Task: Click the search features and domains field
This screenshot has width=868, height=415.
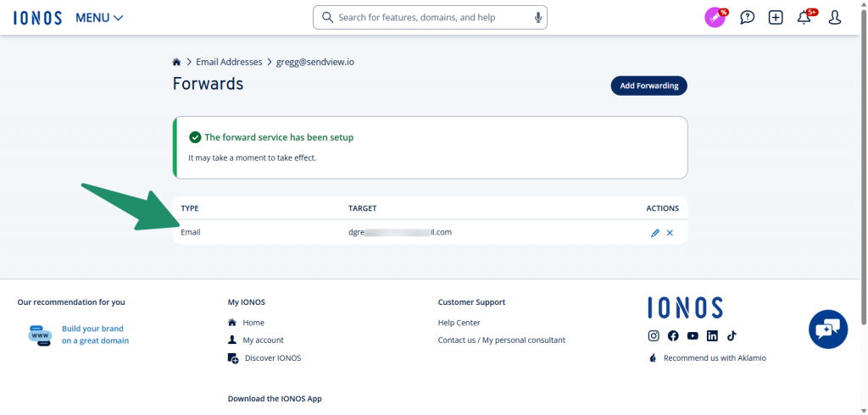Action: click(x=428, y=18)
